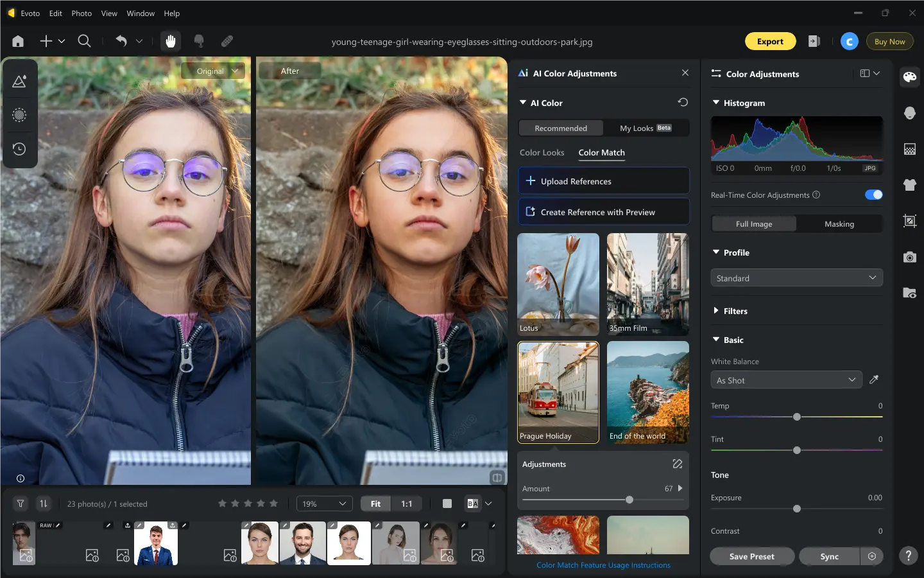The height and width of the screenshot is (578, 924).
Task: Switch to Masking mode
Action: coord(839,223)
